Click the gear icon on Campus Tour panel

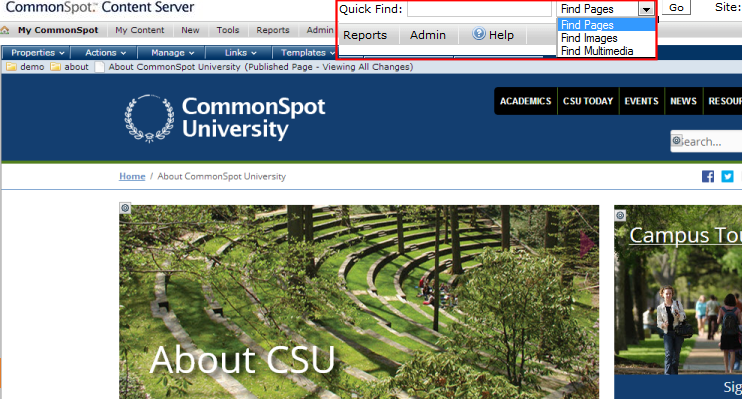click(x=620, y=215)
